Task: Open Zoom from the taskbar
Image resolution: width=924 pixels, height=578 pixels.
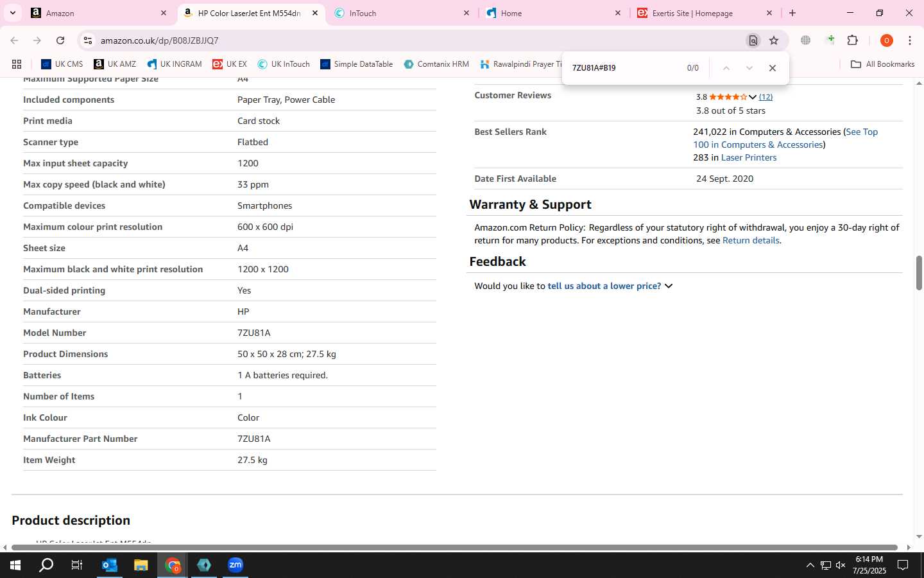Action: pyautogui.click(x=235, y=565)
